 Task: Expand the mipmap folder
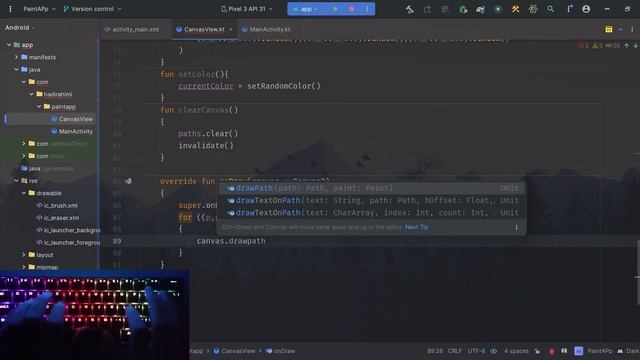[24, 267]
